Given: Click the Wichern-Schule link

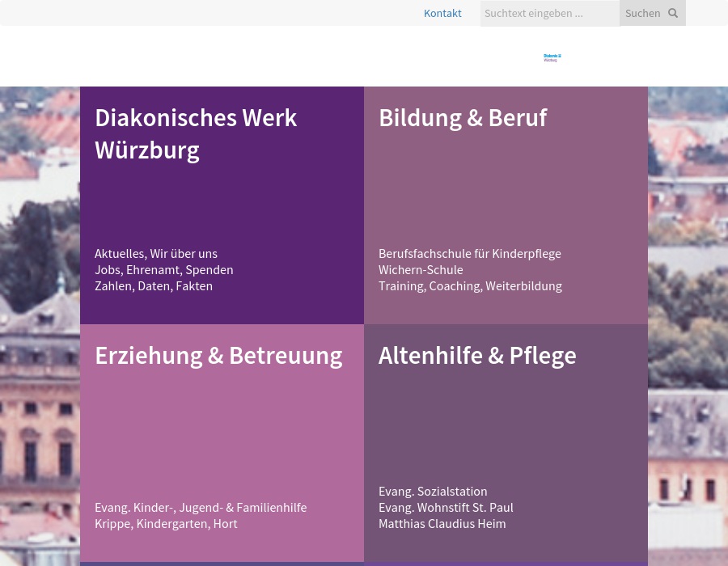Looking at the screenshot, I should (x=421, y=269).
